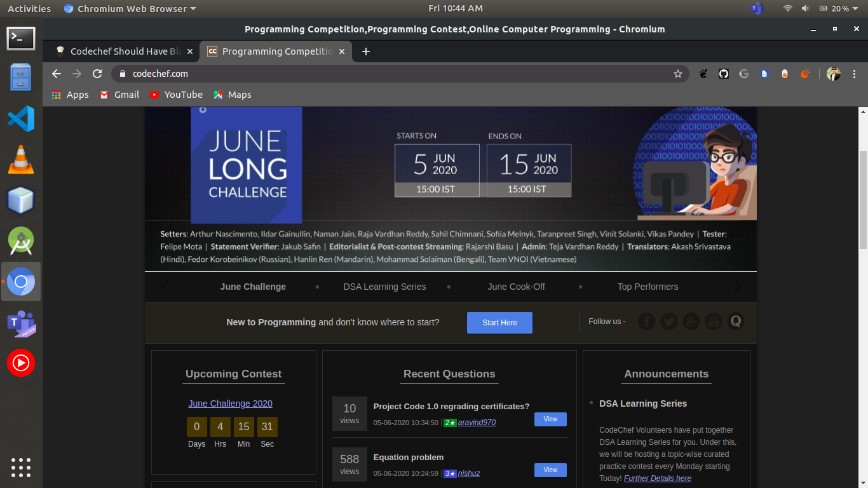Open CodeChef's Quora page icon
This screenshot has width=868, height=488.
click(x=736, y=322)
